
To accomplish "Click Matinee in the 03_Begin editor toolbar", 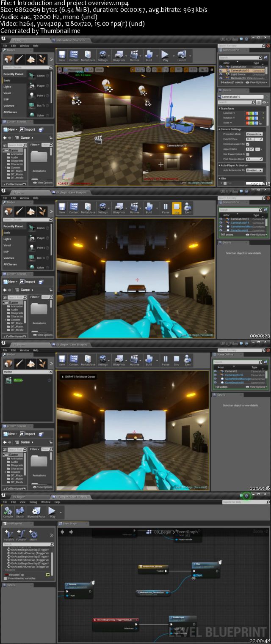I will click(134, 56).
